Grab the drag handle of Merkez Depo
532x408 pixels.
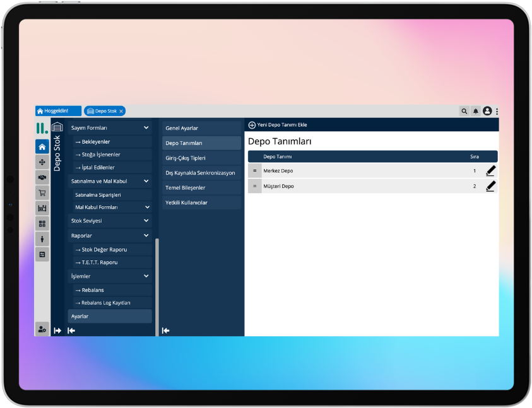click(254, 171)
